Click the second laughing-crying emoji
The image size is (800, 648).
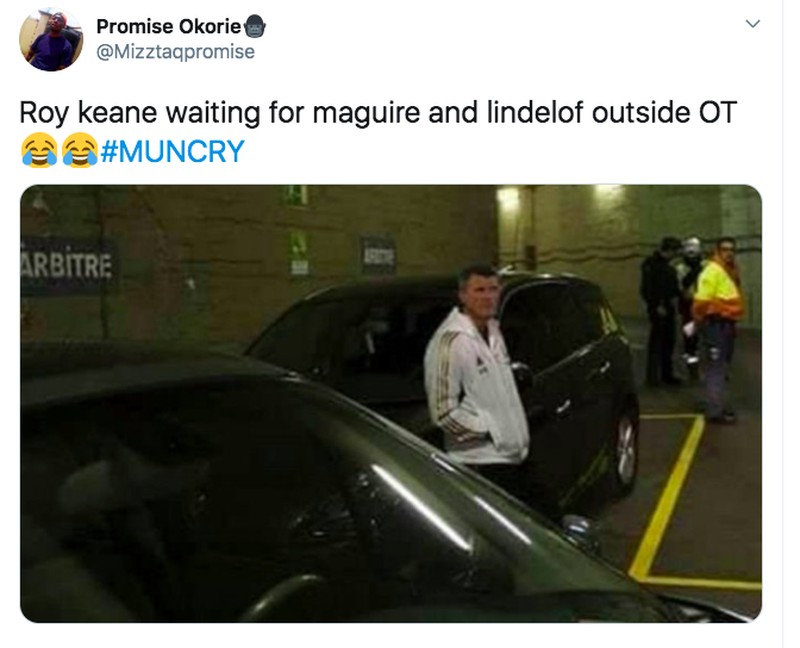[80, 150]
